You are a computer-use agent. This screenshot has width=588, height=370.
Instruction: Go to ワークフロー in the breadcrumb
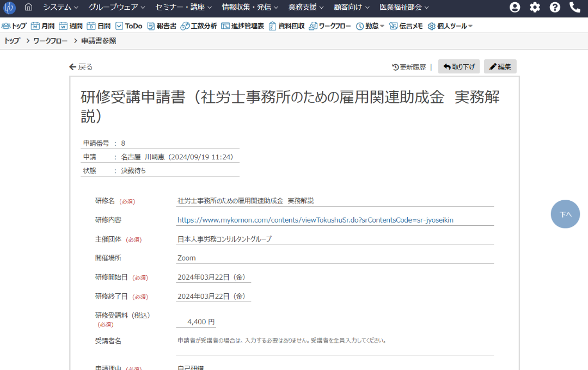[50, 41]
